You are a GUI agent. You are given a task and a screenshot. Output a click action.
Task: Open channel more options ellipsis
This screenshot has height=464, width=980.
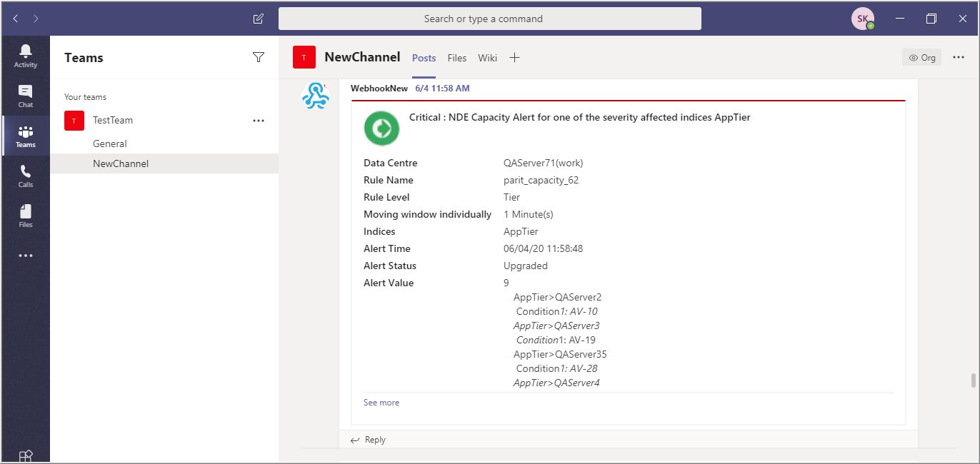(x=959, y=57)
